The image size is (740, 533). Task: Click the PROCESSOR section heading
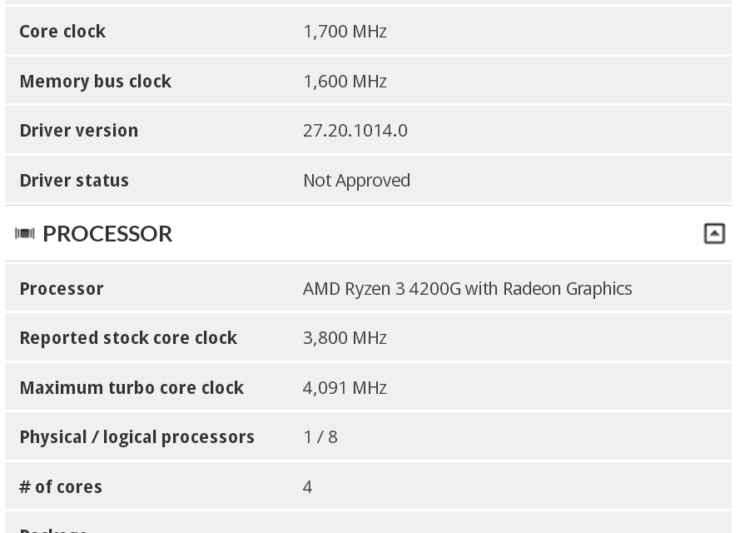tap(108, 234)
